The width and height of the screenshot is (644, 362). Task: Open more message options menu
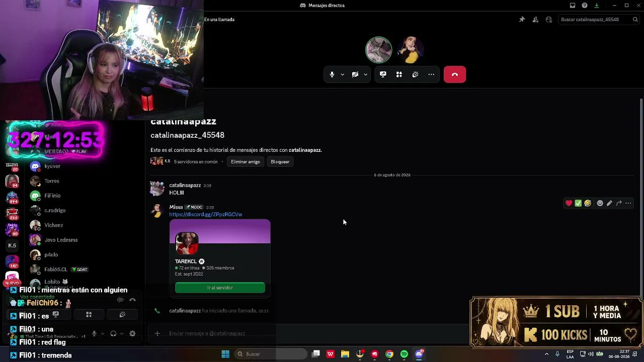628,203
